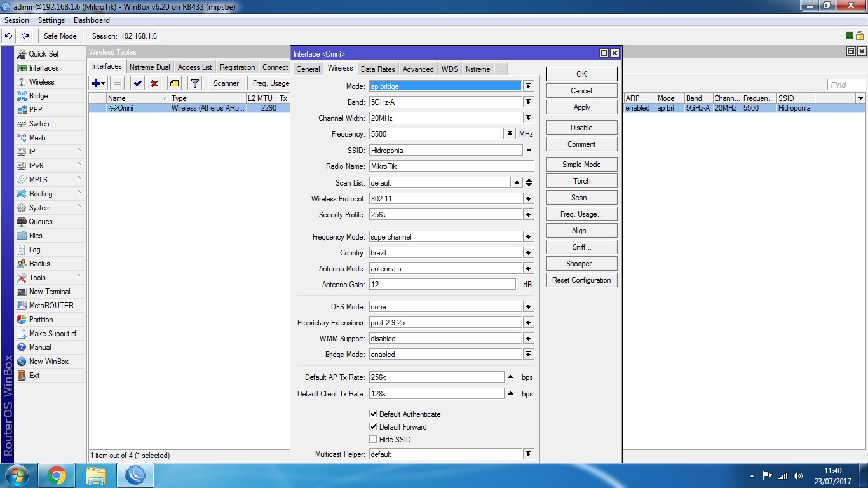
Task: Click the Antenna Gain input field
Action: [x=442, y=285]
